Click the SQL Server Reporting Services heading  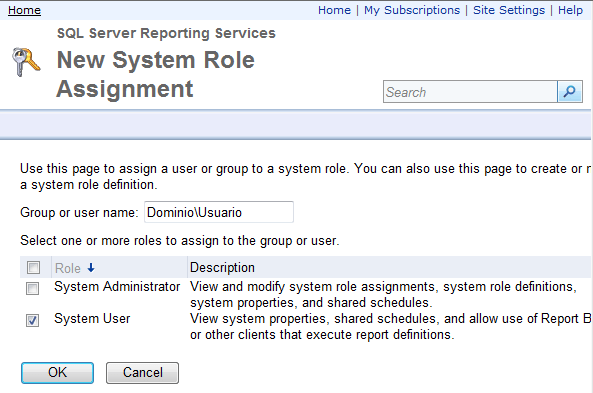166,33
